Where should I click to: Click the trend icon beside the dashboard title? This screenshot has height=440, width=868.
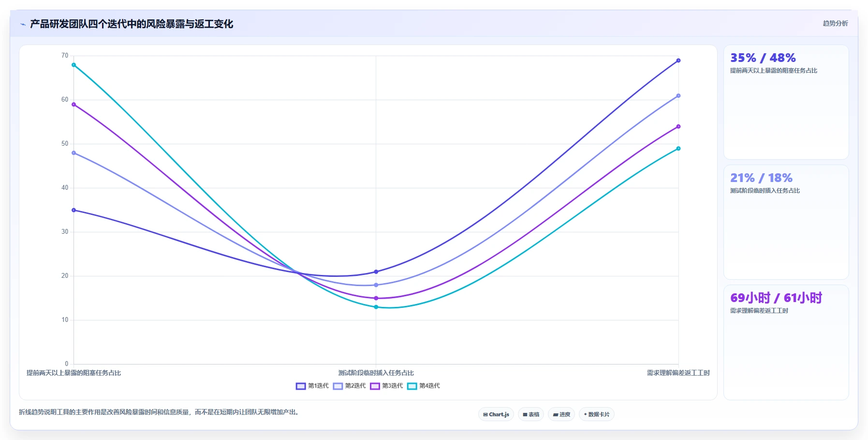coord(23,24)
